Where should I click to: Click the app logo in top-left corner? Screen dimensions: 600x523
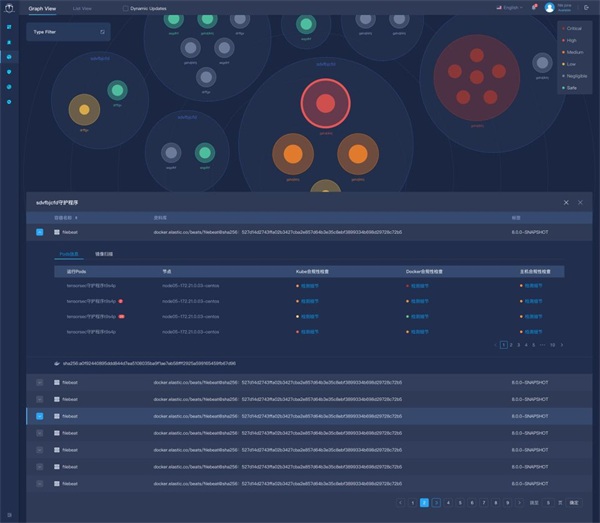click(x=9, y=8)
